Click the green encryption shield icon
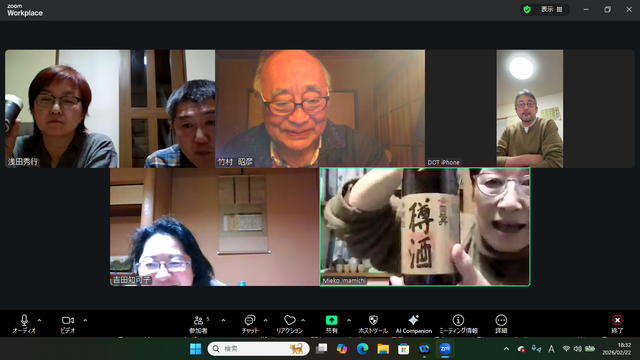 point(527,9)
